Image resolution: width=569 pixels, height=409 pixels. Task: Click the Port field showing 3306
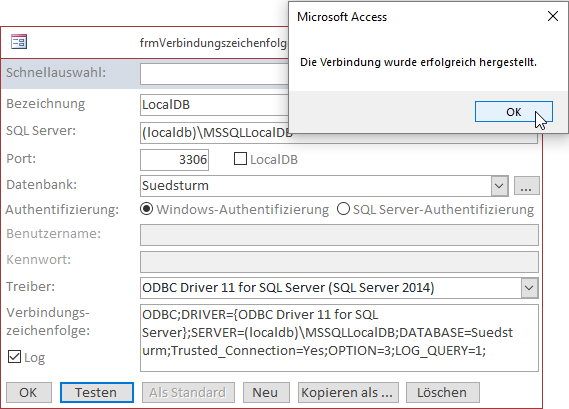175,160
